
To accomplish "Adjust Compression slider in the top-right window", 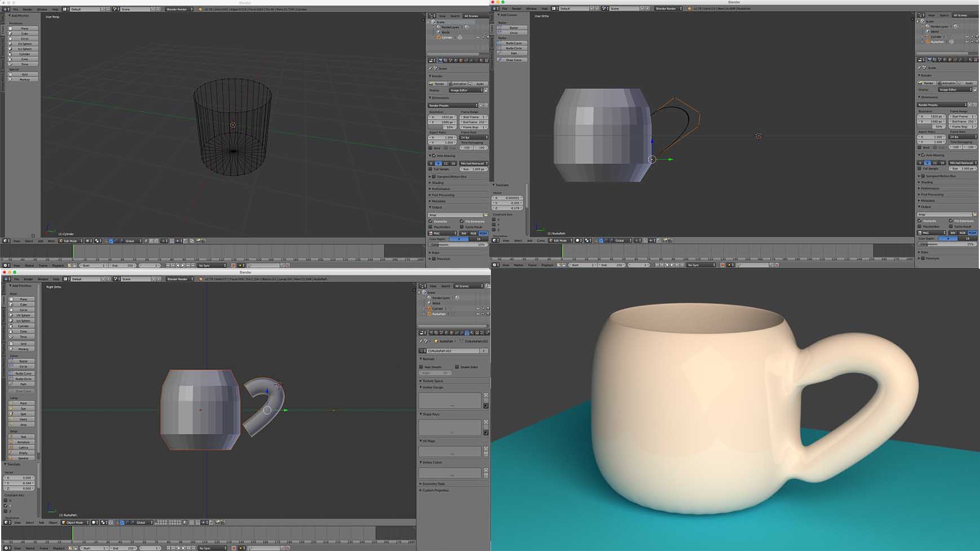I will (x=947, y=245).
